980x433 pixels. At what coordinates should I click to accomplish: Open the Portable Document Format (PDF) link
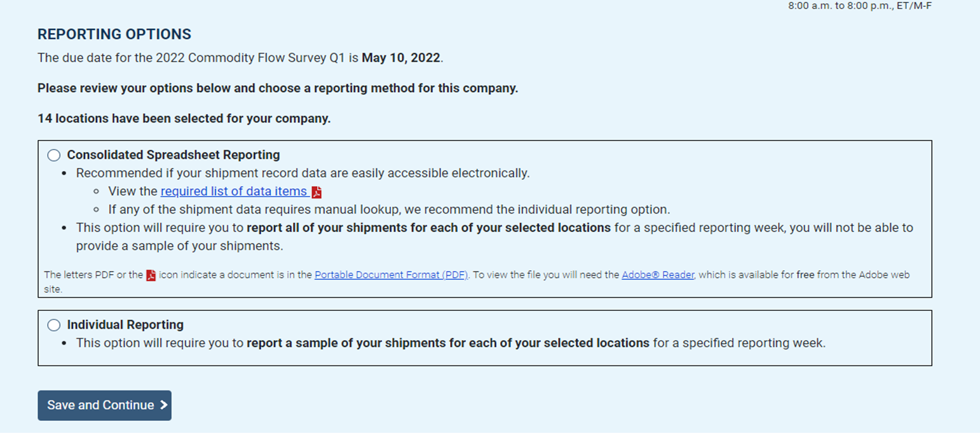tap(391, 275)
